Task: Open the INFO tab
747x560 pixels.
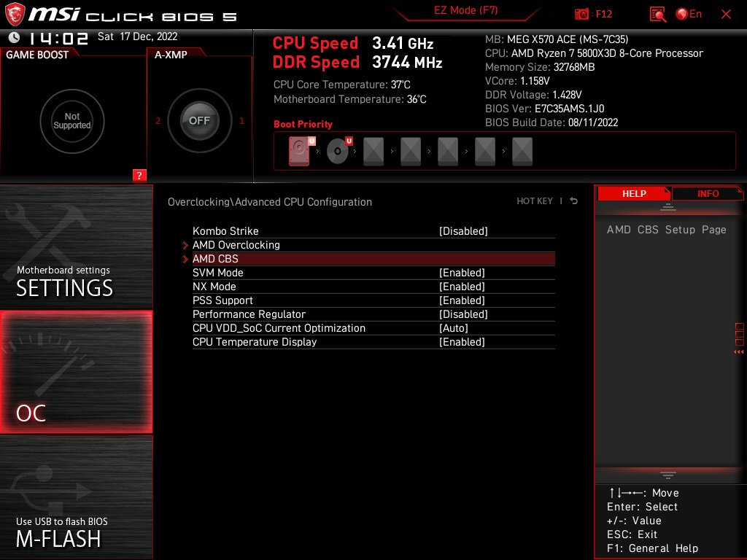Action: coord(708,193)
